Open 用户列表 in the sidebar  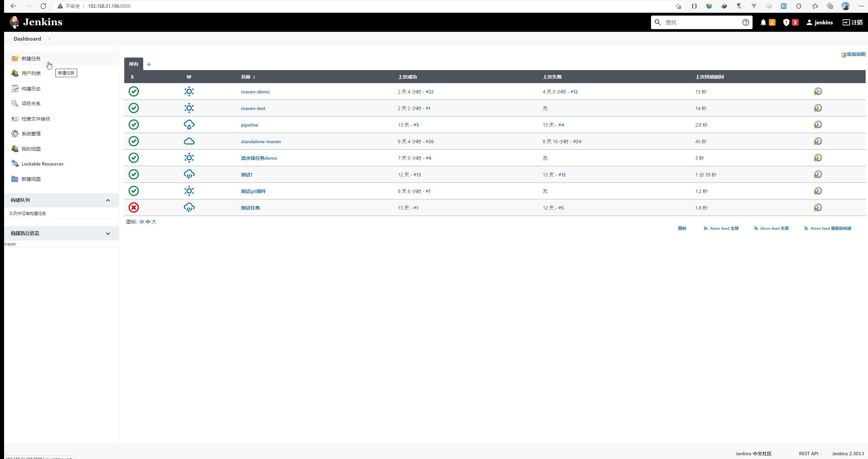pos(31,73)
